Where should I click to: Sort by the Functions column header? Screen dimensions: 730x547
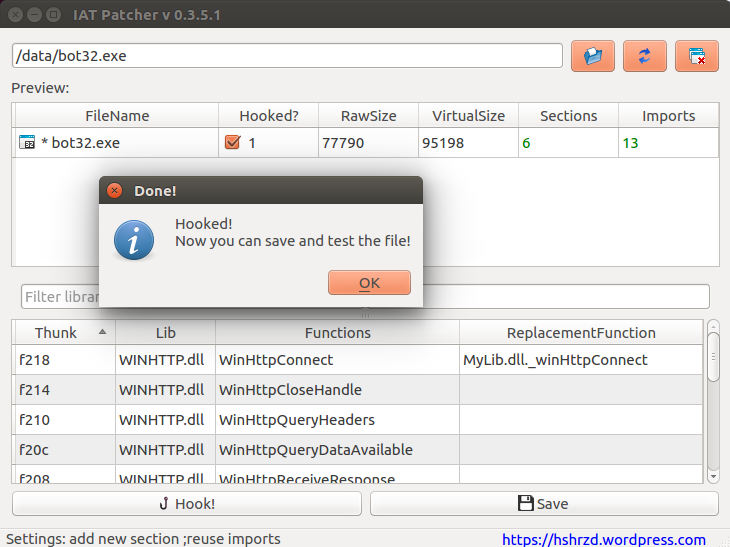point(337,333)
